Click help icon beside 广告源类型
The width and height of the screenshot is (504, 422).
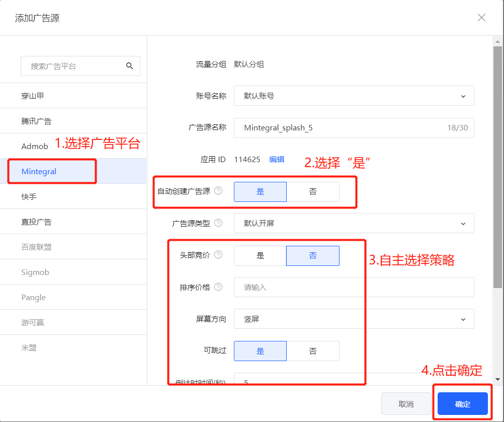[218, 223]
